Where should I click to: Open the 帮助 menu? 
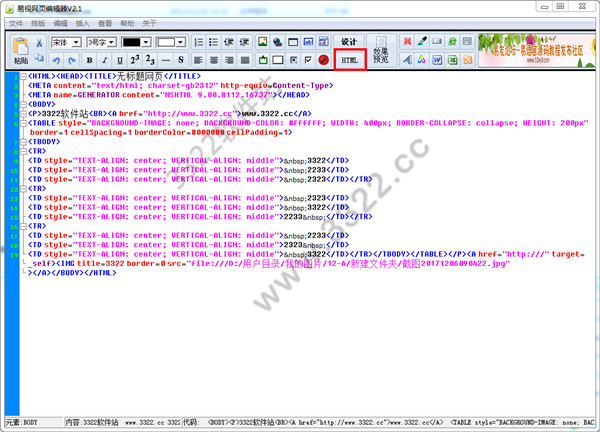127,24
